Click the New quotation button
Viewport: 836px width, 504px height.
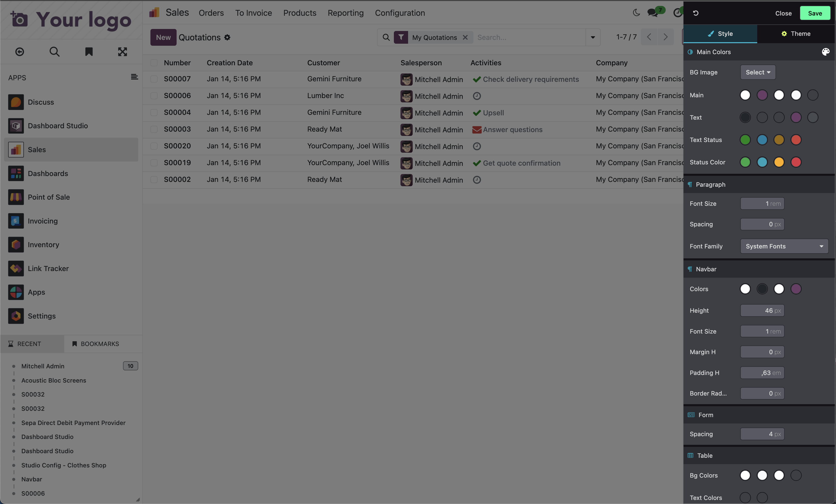pyautogui.click(x=163, y=37)
